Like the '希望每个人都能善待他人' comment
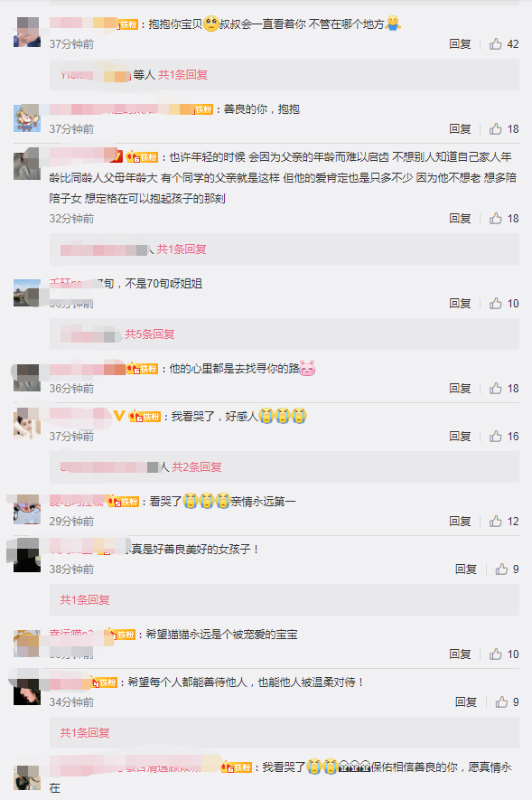532x800 pixels. (501, 702)
